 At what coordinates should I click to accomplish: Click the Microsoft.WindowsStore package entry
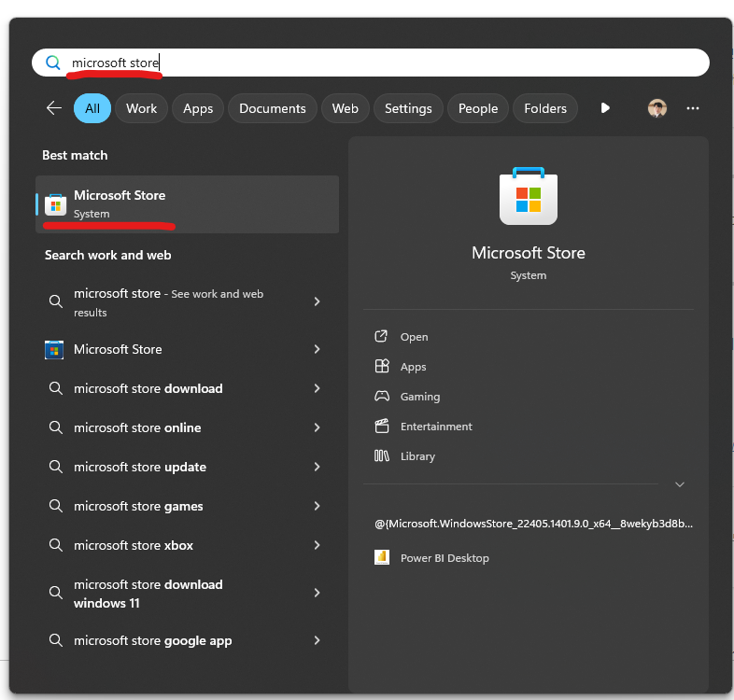pos(533,524)
